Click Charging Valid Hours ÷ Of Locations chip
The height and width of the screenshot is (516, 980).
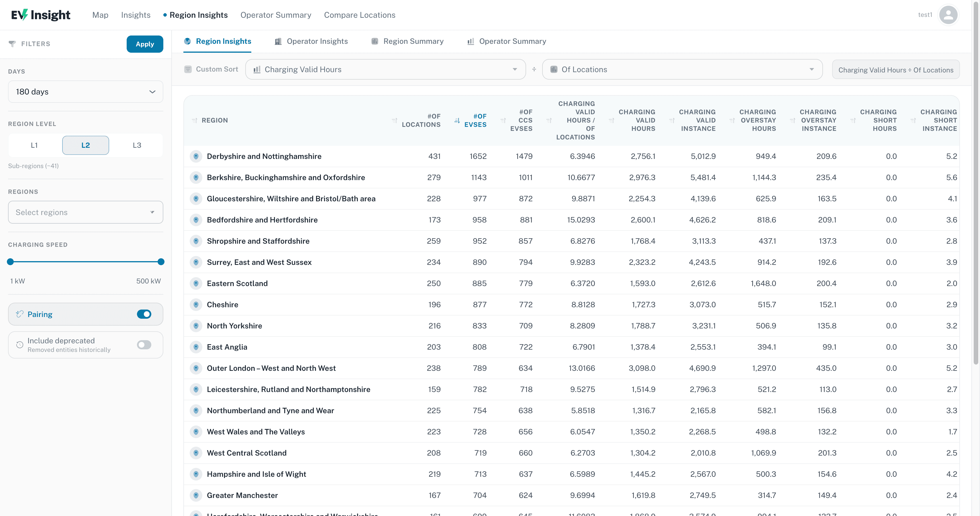[895, 70]
